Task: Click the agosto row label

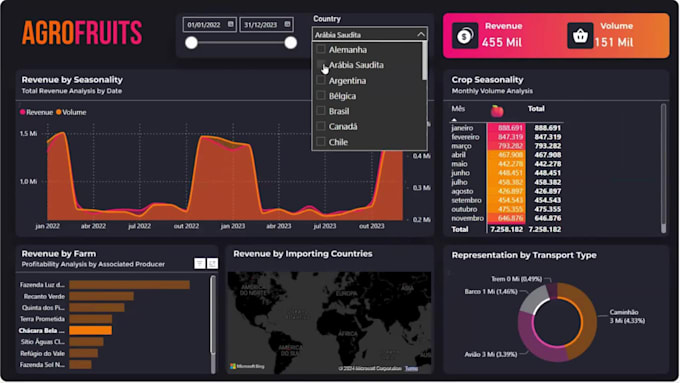Action: click(462, 191)
